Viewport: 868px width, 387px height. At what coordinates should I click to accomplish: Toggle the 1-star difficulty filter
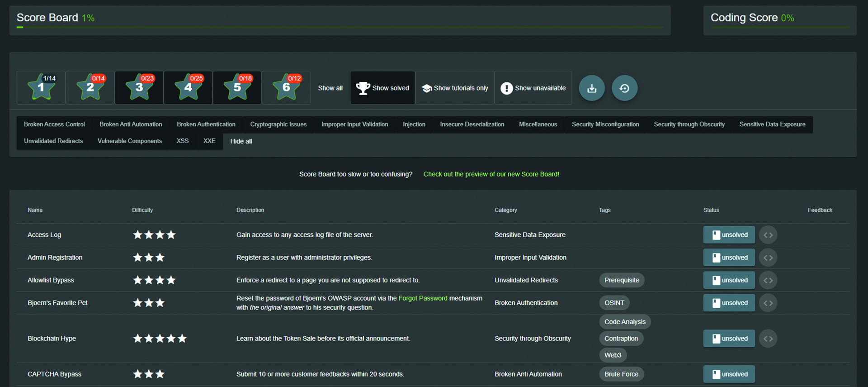(x=41, y=88)
